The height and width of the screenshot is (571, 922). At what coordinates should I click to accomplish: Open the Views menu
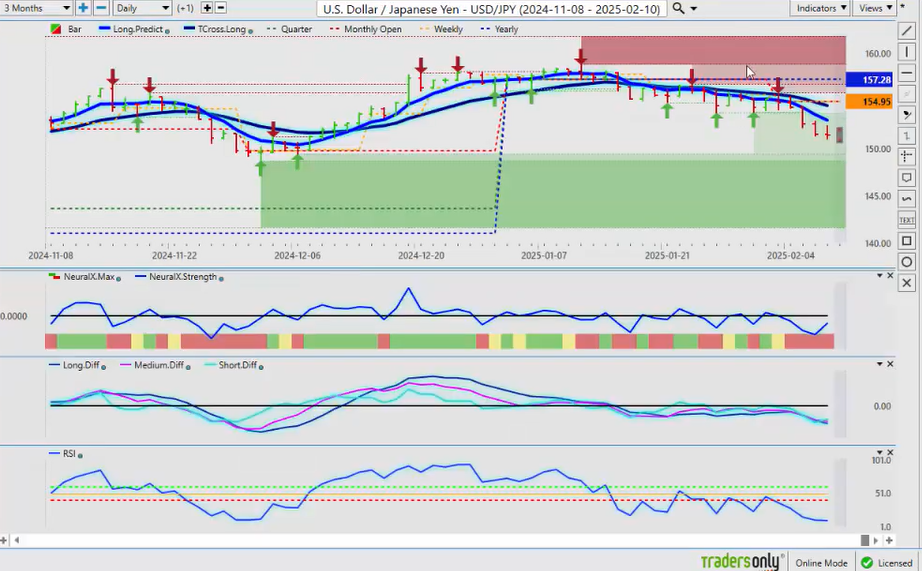point(876,8)
